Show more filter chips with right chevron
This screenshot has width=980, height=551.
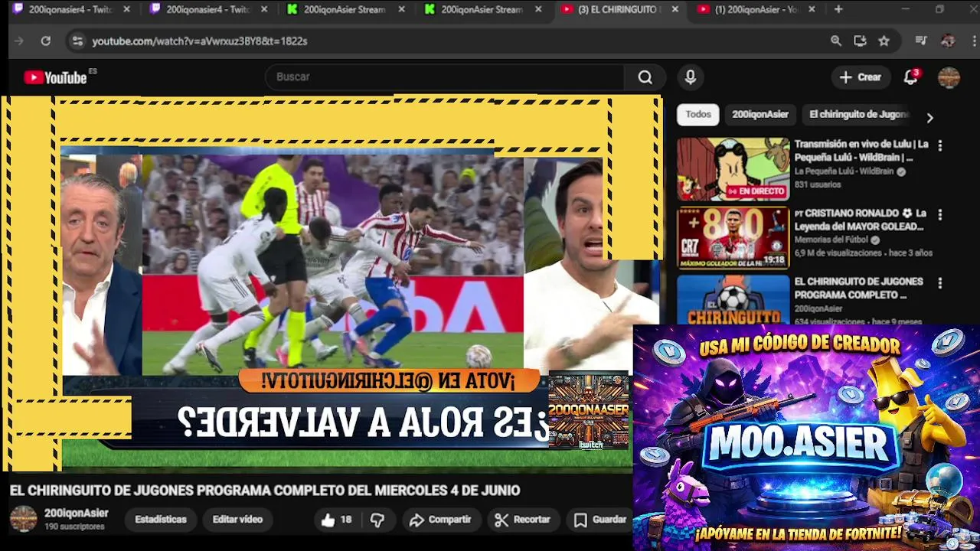929,118
